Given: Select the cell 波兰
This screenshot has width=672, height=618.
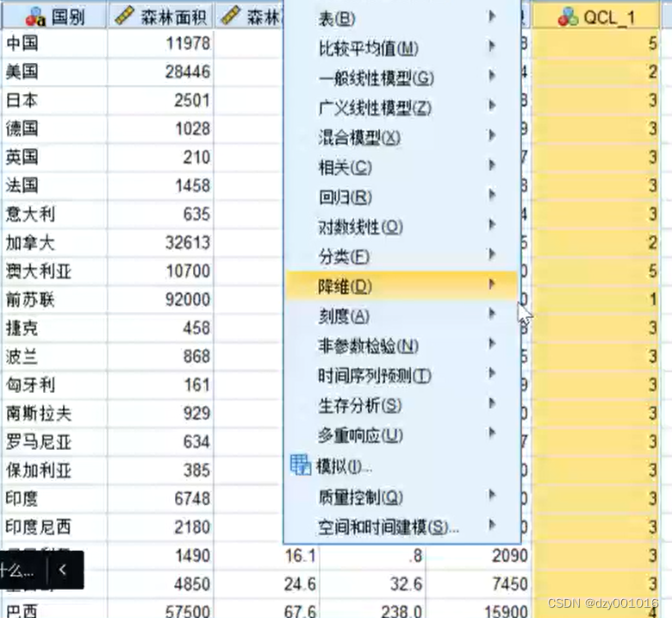Looking at the screenshot, I should pyautogui.click(x=54, y=356).
